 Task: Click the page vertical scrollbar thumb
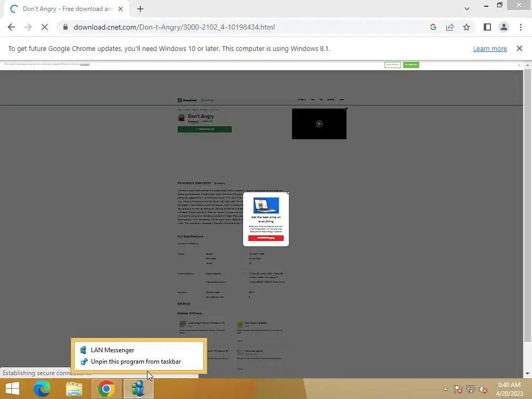(527, 205)
